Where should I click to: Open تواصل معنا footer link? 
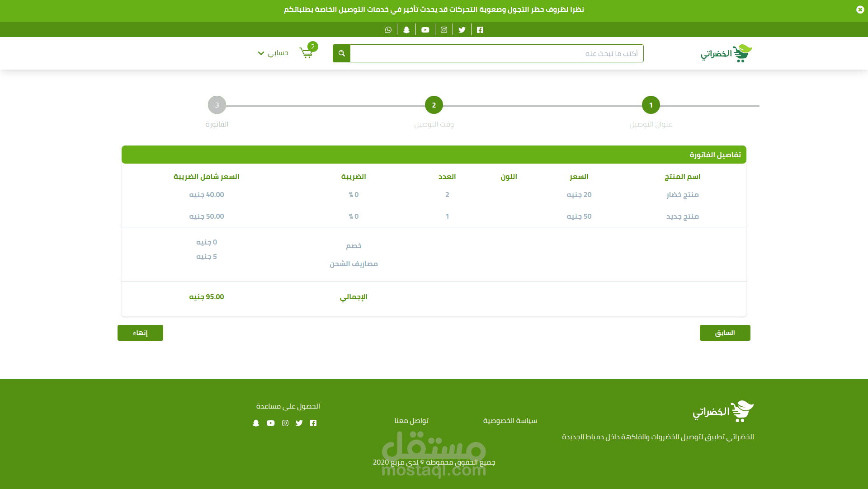pos(411,421)
